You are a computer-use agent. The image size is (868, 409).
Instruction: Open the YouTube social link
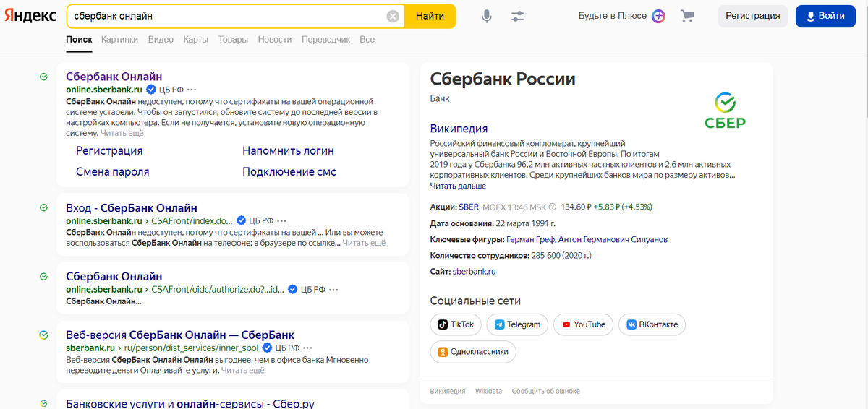[584, 324]
